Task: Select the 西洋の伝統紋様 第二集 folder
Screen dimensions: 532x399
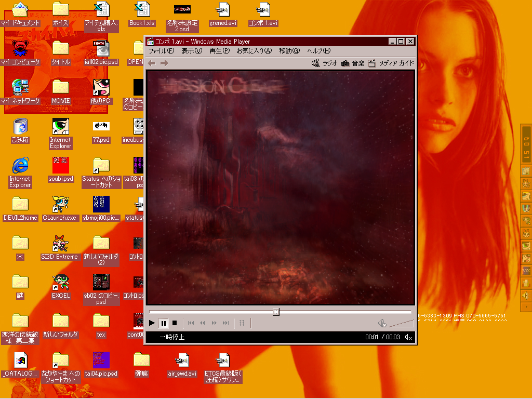Action: pyautogui.click(x=20, y=329)
